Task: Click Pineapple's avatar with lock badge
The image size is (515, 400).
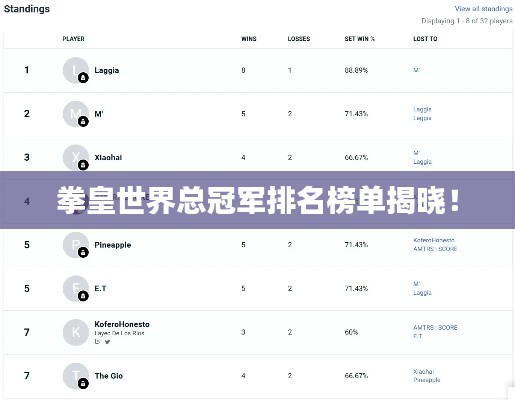Action: [76, 245]
